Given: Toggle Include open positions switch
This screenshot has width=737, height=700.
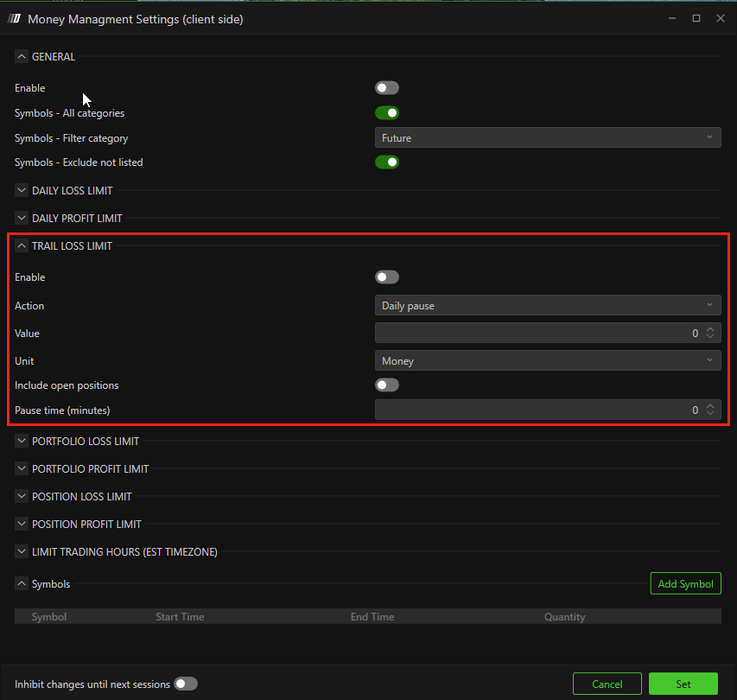Looking at the screenshot, I should (x=387, y=385).
